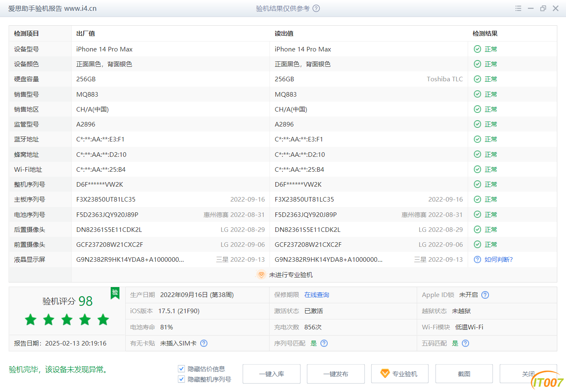Image resolution: width=566 pixels, height=392 pixels.
Task: Click the help icon beside 验机结果仅供参考
Action: tap(316, 8)
